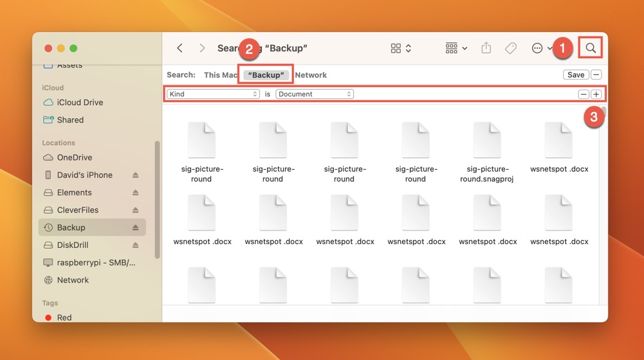
Task: Select CleverFiles drive in sidebar
Action: click(x=78, y=210)
